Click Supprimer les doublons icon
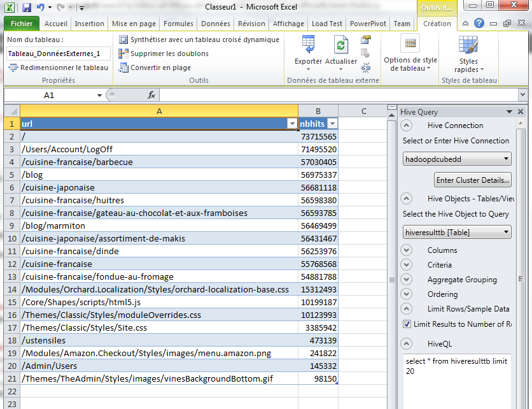This screenshot has height=409, width=532. pos(123,54)
